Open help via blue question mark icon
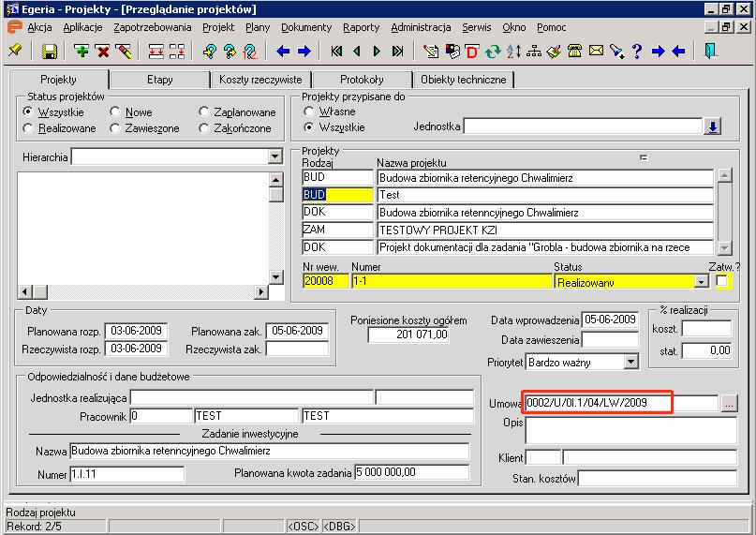 (637, 51)
